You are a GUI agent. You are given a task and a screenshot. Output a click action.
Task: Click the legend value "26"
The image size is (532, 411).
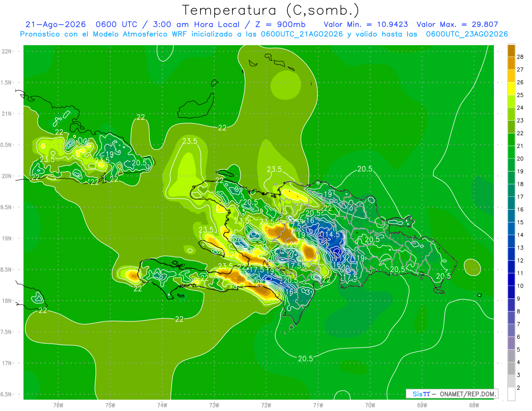click(x=520, y=82)
